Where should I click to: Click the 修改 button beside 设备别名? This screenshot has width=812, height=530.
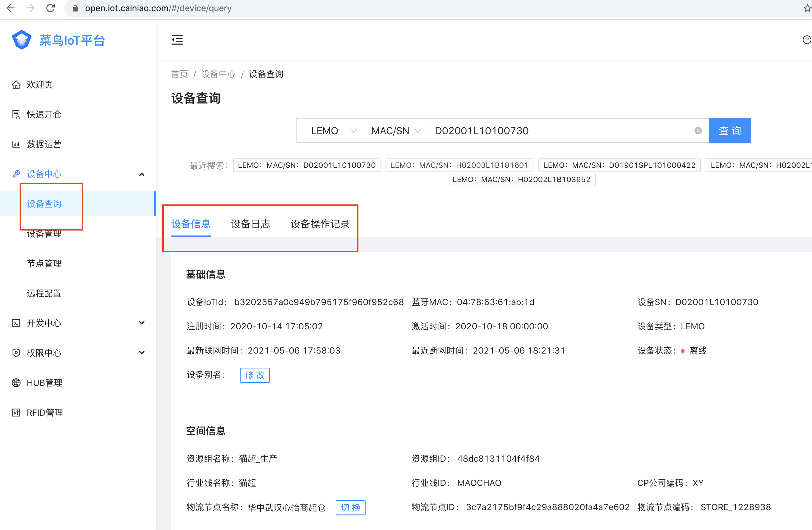(255, 375)
